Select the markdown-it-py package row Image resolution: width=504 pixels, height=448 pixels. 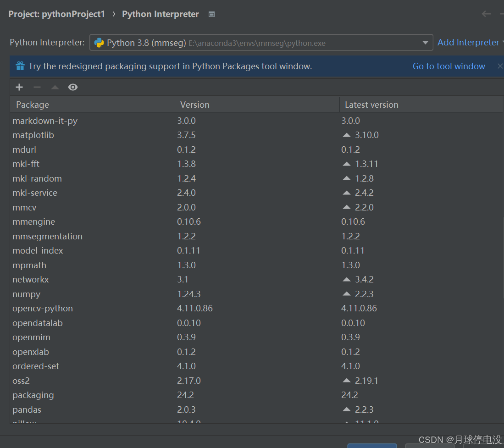(x=256, y=121)
